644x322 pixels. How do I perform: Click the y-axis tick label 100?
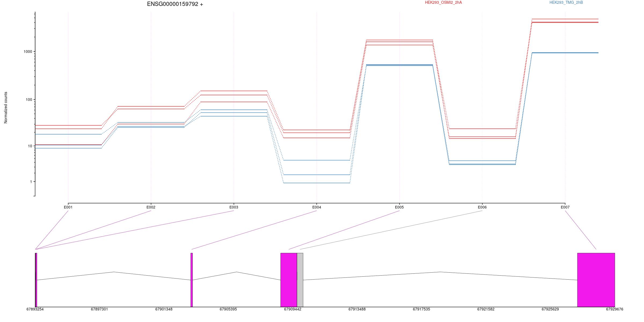[29, 100]
